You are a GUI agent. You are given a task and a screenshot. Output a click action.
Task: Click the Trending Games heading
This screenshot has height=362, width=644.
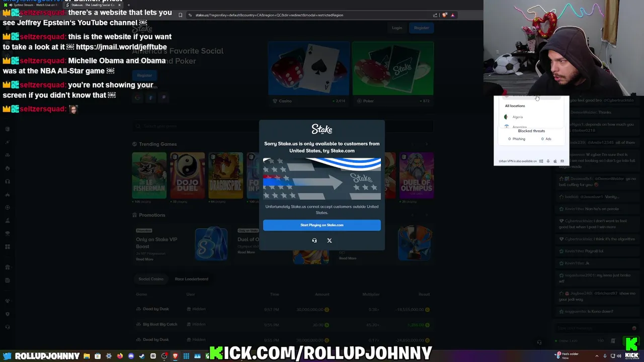[158, 144]
